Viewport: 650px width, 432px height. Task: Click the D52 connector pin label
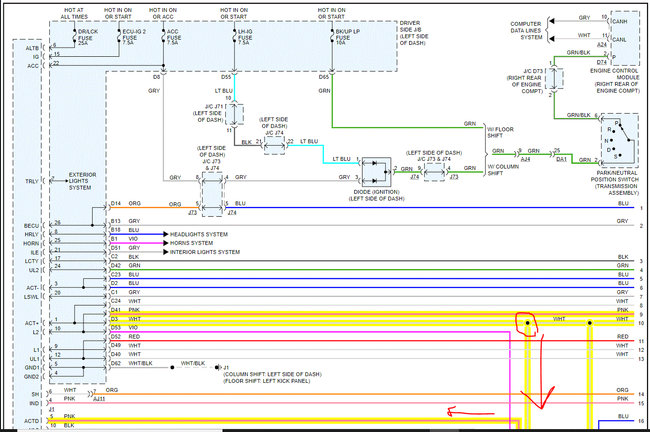116,337
